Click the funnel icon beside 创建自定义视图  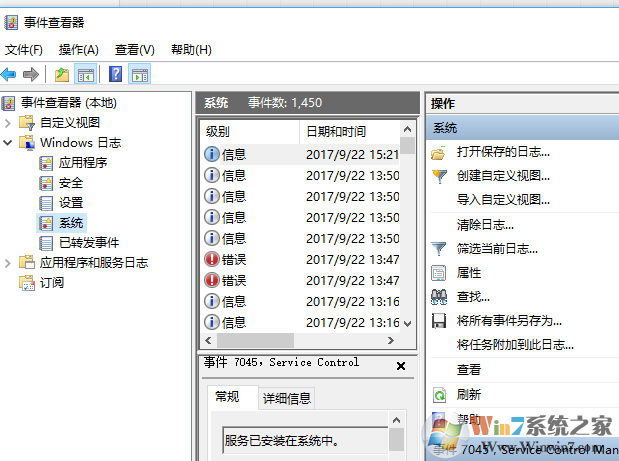pos(439,176)
